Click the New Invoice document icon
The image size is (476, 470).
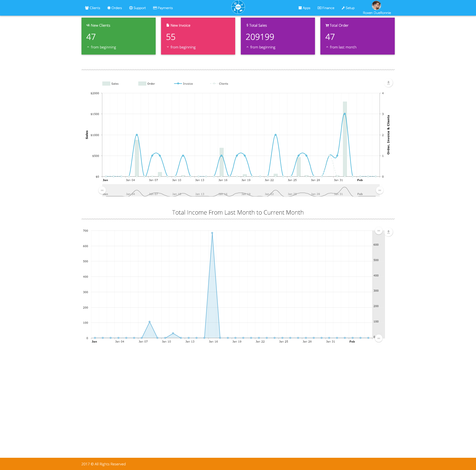click(168, 25)
